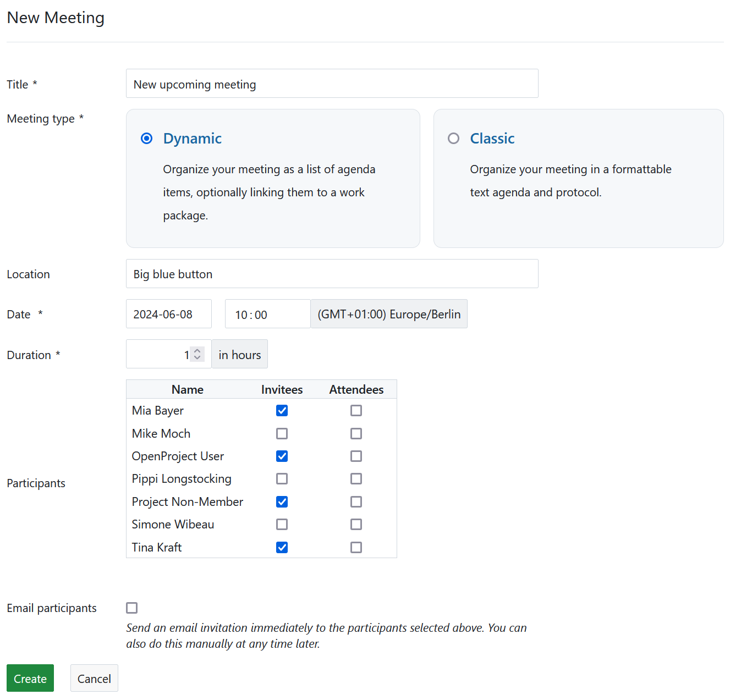This screenshot has height=700, width=730.
Task: Select the Dynamic meeting type radio button
Action: pos(146,139)
